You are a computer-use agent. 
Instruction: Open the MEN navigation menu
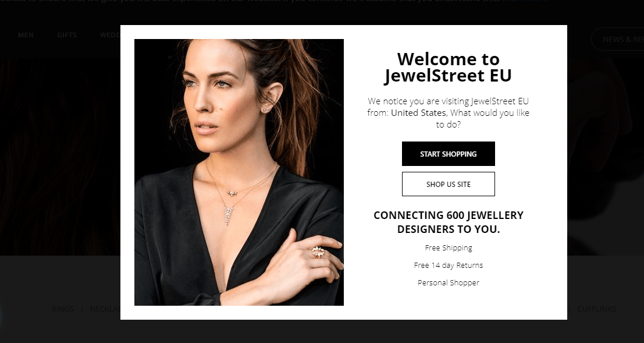point(26,35)
